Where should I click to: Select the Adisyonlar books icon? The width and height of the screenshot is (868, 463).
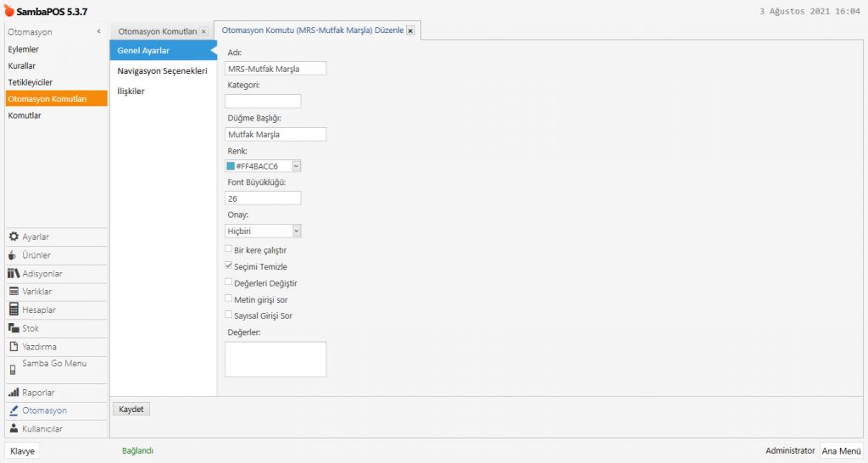point(14,274)
